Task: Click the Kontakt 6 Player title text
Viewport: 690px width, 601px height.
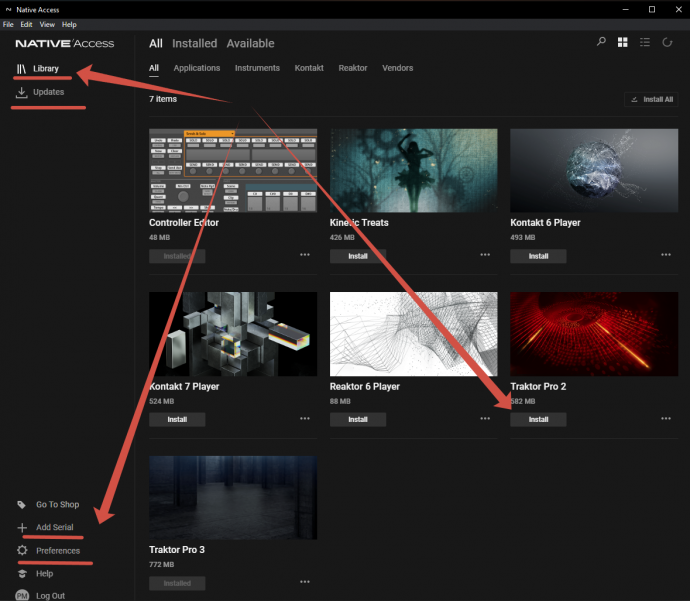Action: click(x=545, y=223)
